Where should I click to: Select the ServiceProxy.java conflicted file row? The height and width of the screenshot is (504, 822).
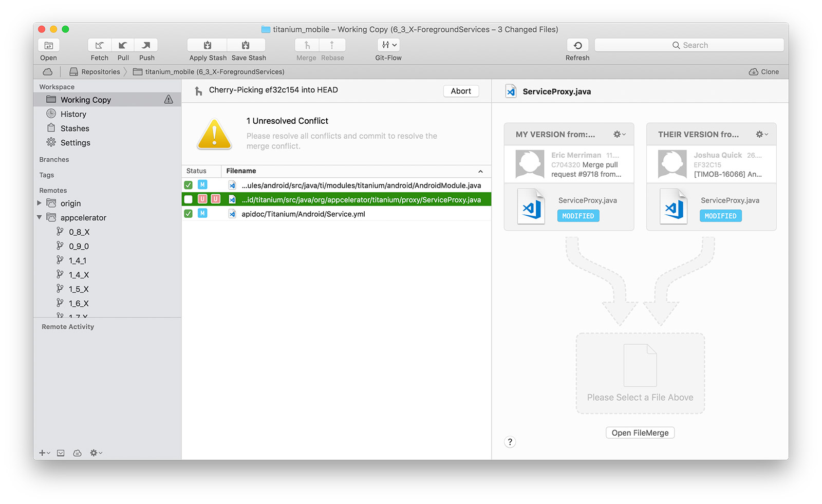(337, 199)
